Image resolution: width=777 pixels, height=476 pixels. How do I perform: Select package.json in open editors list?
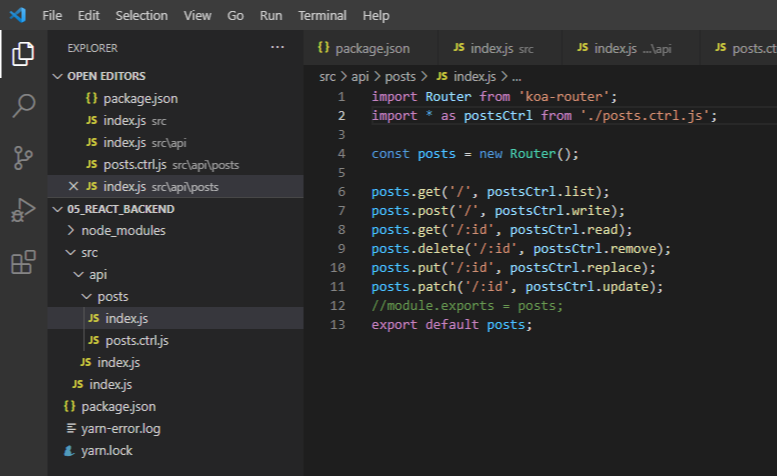point(175,99)
